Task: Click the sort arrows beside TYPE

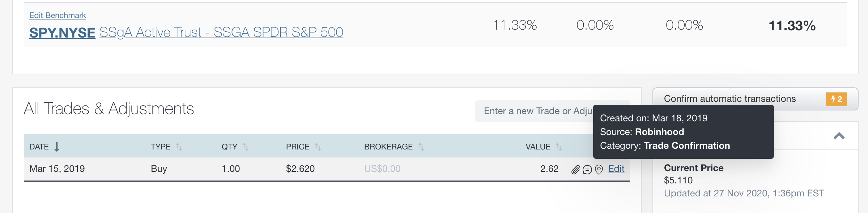Action: pos(179,147)
